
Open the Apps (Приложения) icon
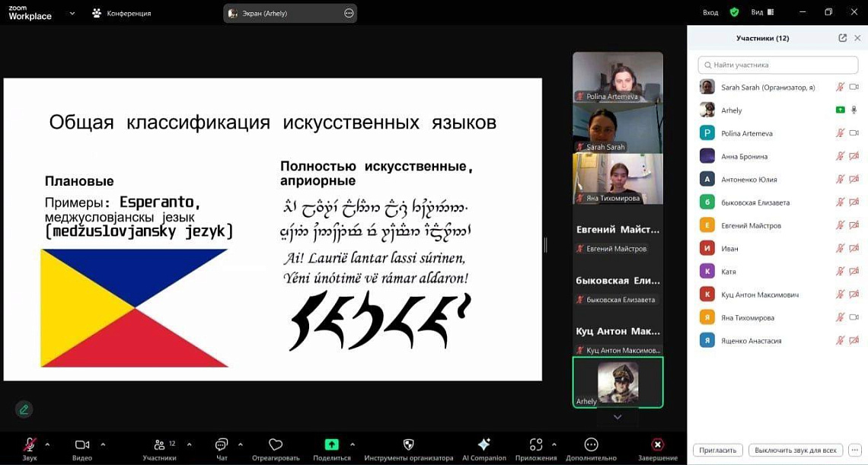pyautogui.click(x=536, y=444)
